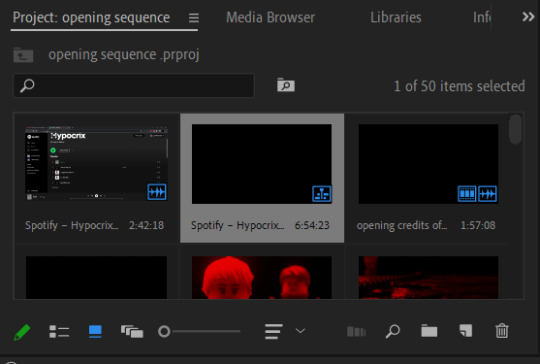Click the 'opening sequence .prproj' path text

(x=124, y=55)
